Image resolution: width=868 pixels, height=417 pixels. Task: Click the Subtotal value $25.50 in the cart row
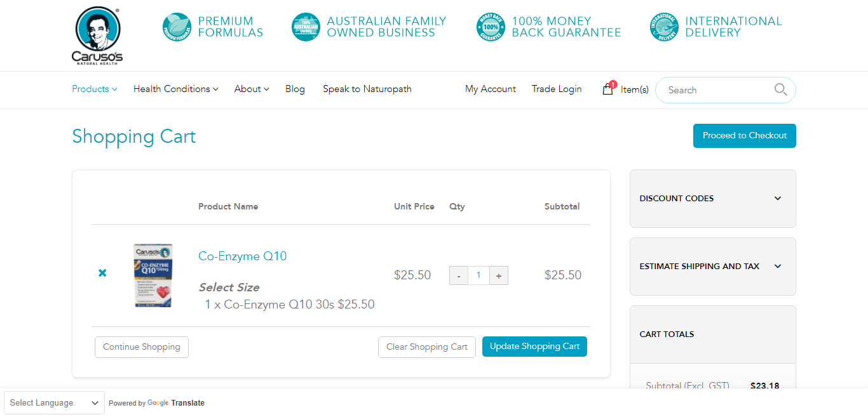563,275
